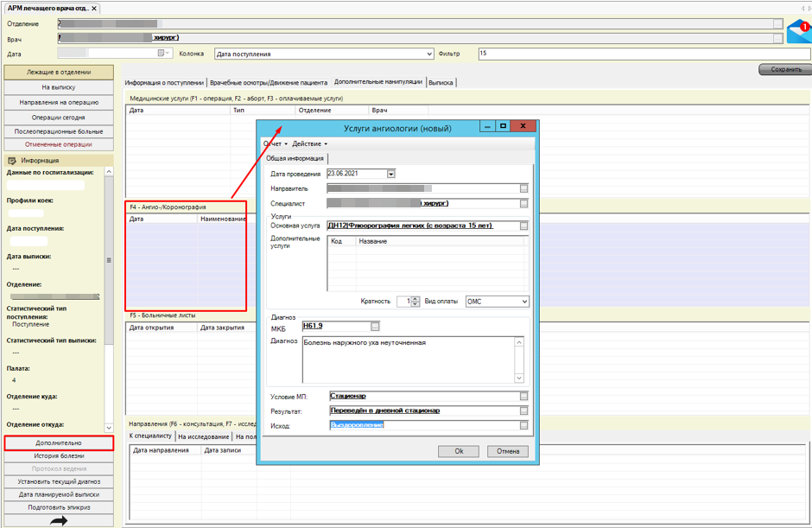The width and height of the screenshot is (812, 528).
Task: Show patients via Лежащие в отделении button
Action: tap(59, 73)
